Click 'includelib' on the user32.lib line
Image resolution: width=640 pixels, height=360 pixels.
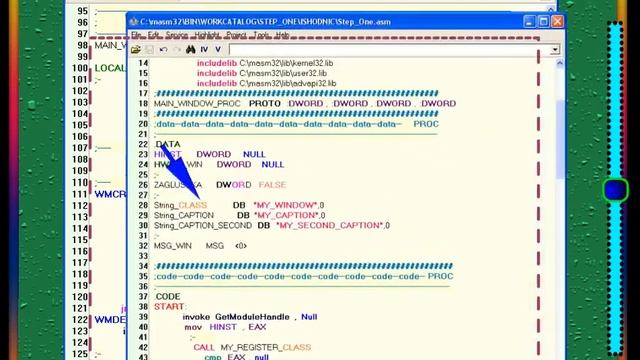[217, 73]
